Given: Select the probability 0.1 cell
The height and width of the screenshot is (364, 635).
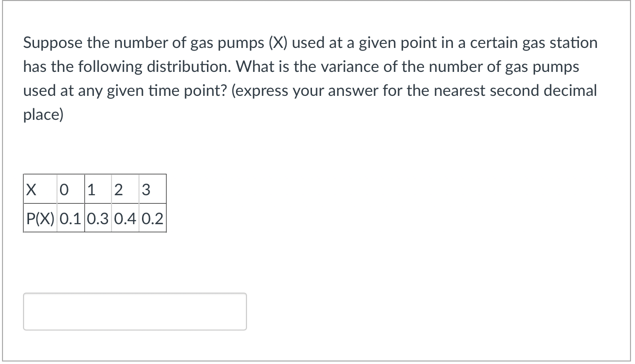Looking at the screenshot, I should (x=70, y=218).
